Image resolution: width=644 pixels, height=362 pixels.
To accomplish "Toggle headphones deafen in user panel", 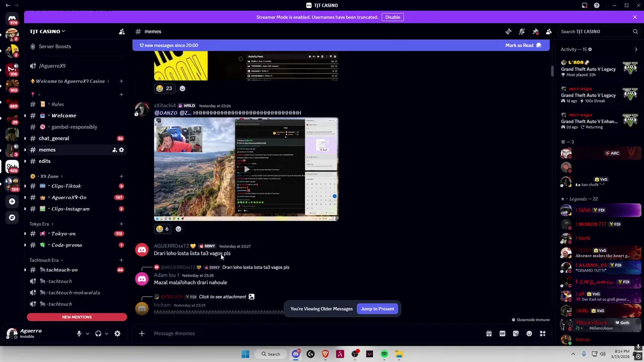I will (x=98, y=333).
